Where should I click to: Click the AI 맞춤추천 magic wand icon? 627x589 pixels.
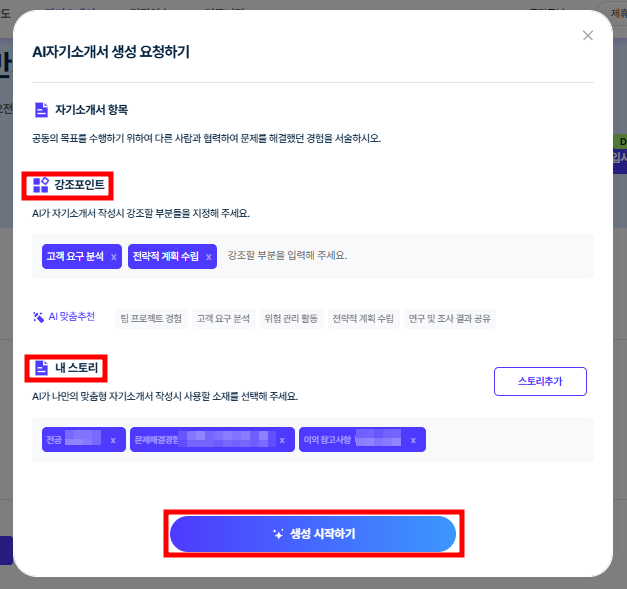pyautogui.click(x=38, y=317)
